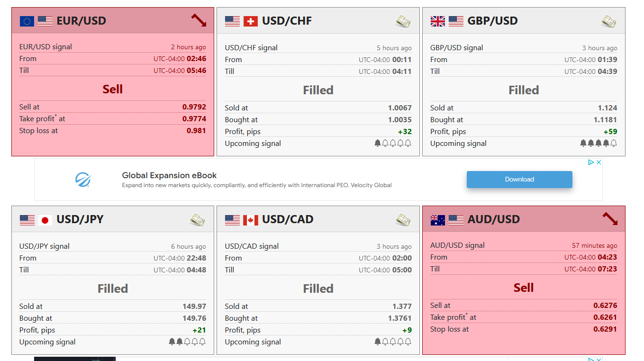The image size is (644, 361).
Task: Click the Swiss flag on USD/CHF card
Action: point(251,21)
